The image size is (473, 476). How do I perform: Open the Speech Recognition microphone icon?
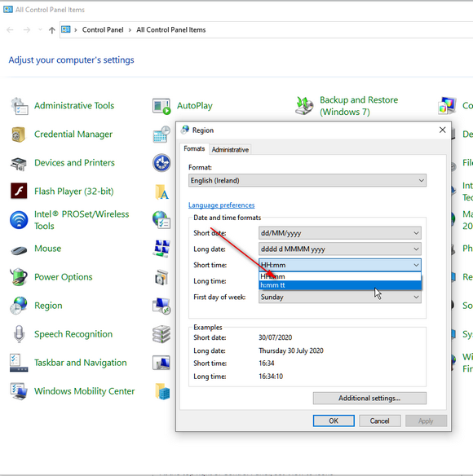(19, 334)
